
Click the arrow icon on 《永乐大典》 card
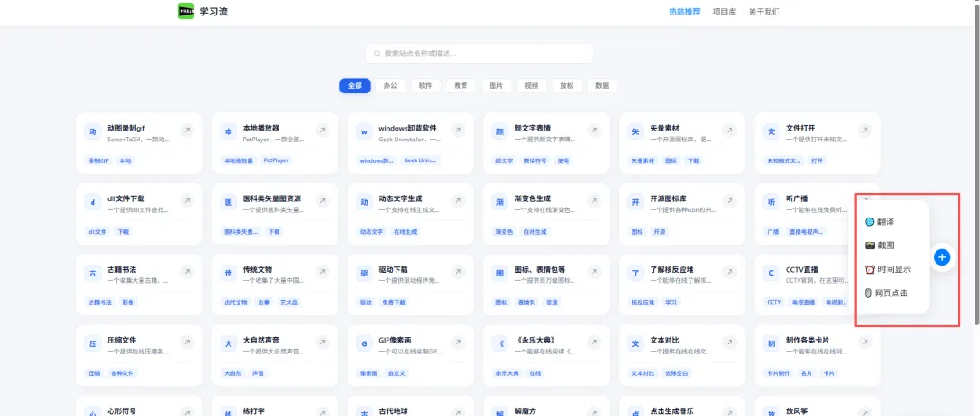tap(593, 343)
